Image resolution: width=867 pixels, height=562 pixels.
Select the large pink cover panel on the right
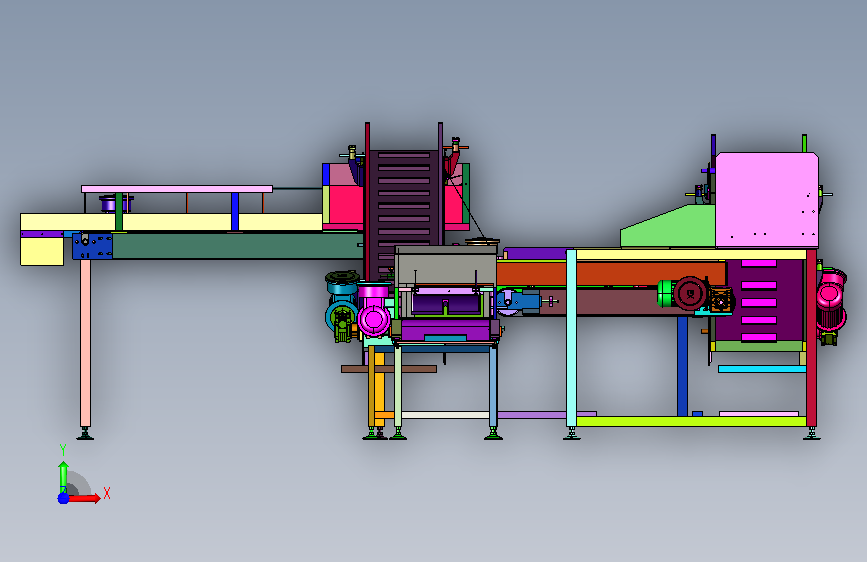pyautogui.click(x=767, y=200)
